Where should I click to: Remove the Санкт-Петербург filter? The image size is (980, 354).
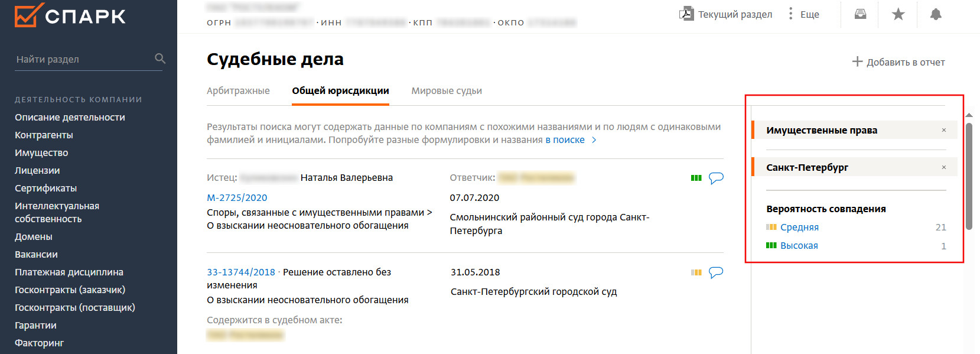pyautogui.click(x=944, y=167)
